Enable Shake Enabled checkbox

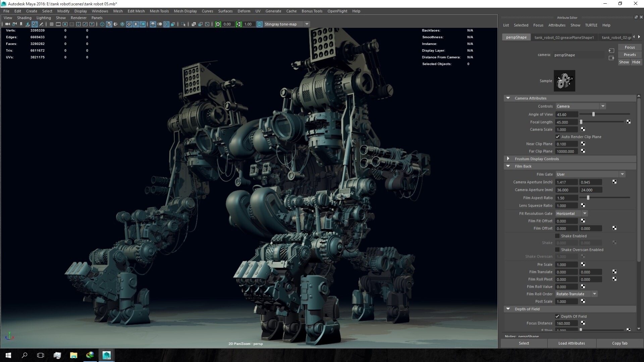(x=557, y=236)
